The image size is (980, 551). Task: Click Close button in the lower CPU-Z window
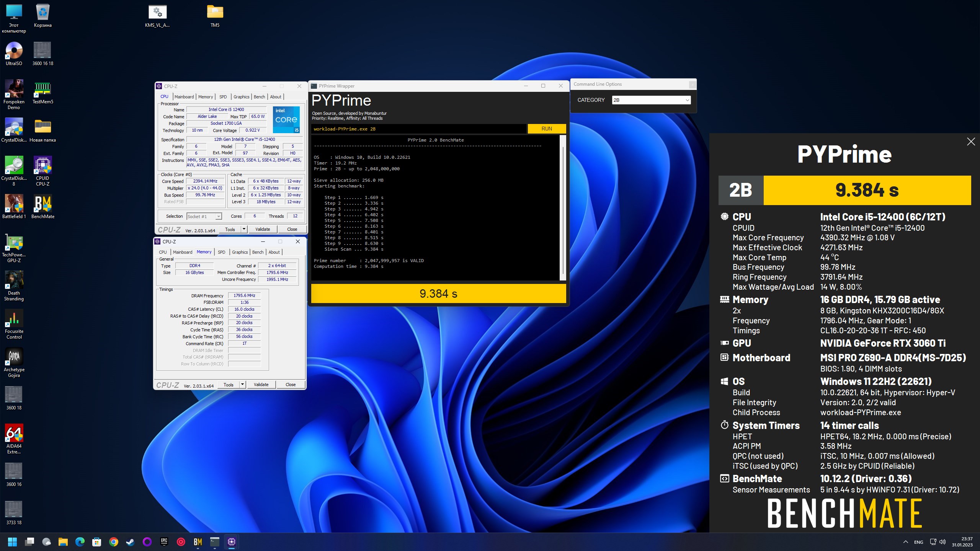(291, 385)
